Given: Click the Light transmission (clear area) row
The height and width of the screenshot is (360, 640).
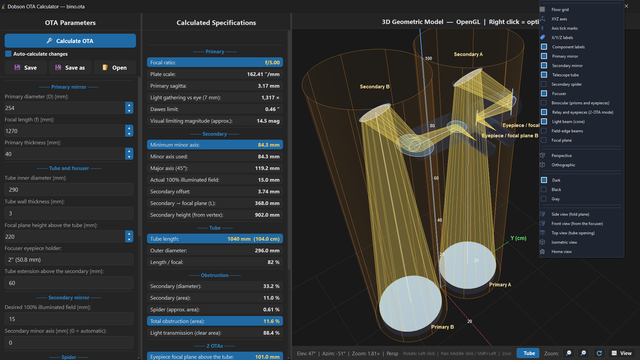Looking at the screenshot, I should pos(215,333).
